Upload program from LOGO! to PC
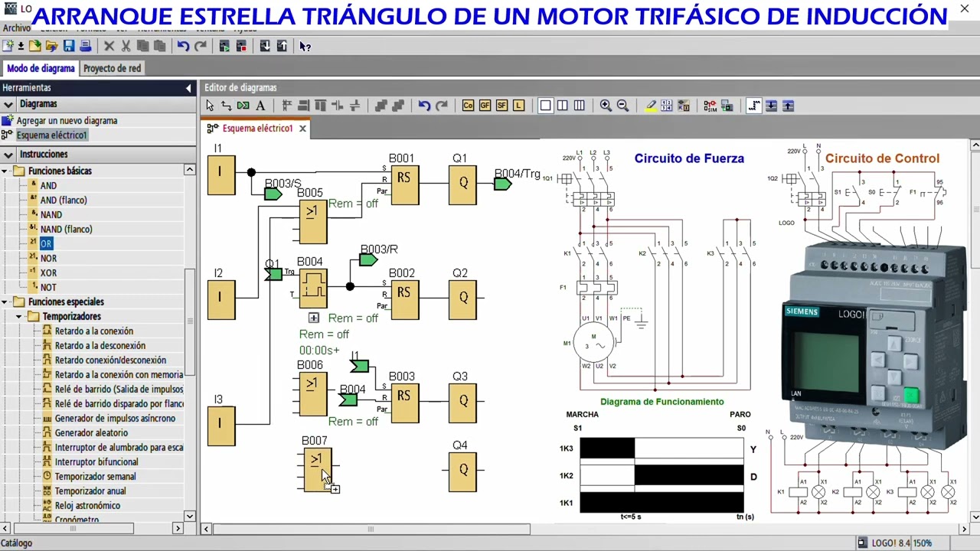 [282, 47]
